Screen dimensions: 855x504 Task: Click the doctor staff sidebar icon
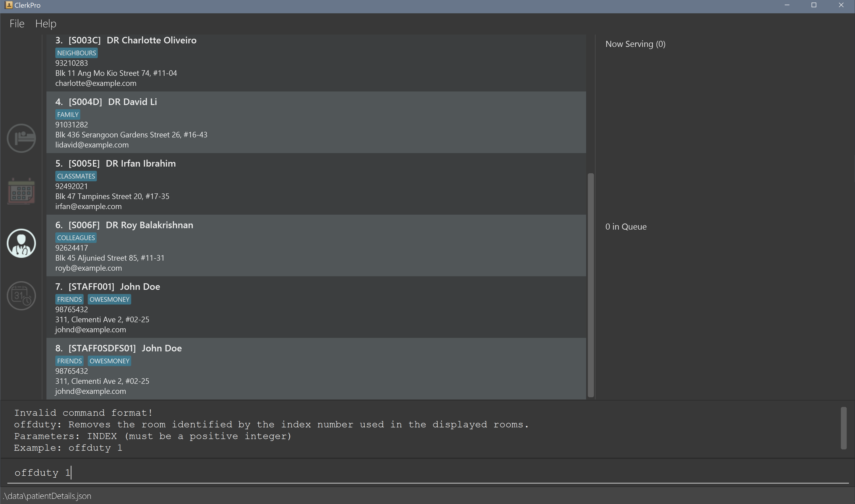[21, 243]
